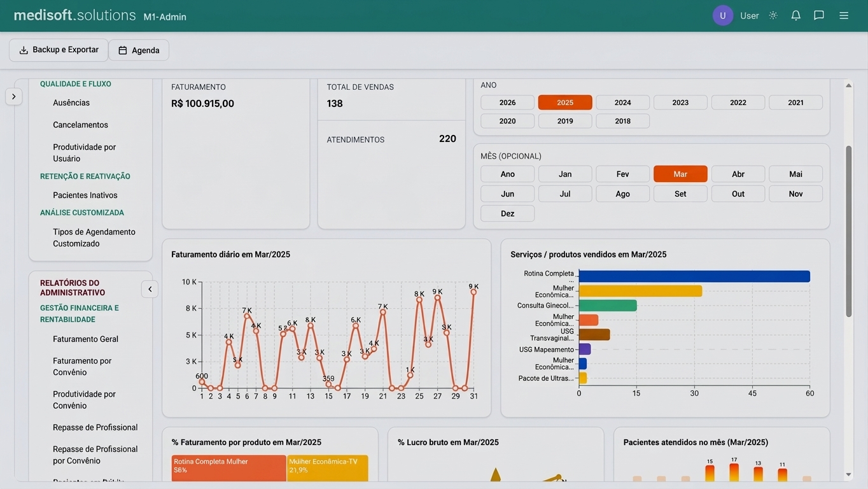
Task: Open Faturamento Geral report
Action: 85,339
